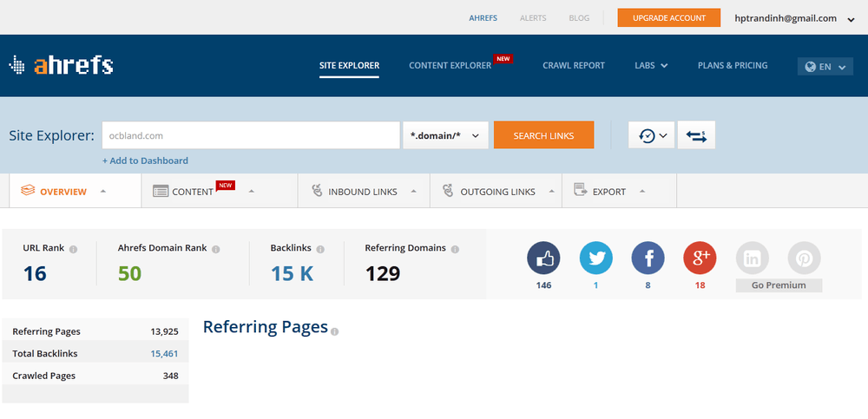Click the Site Explorer domain input field

pos(251,135)
